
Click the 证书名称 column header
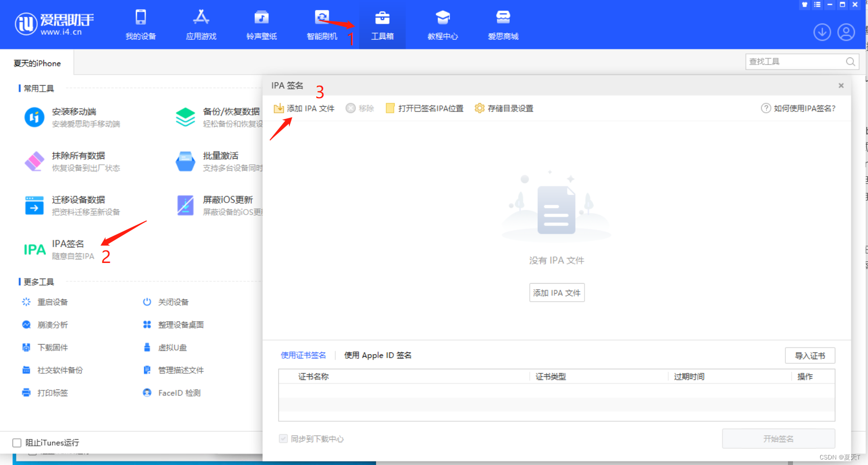[313, 376]
